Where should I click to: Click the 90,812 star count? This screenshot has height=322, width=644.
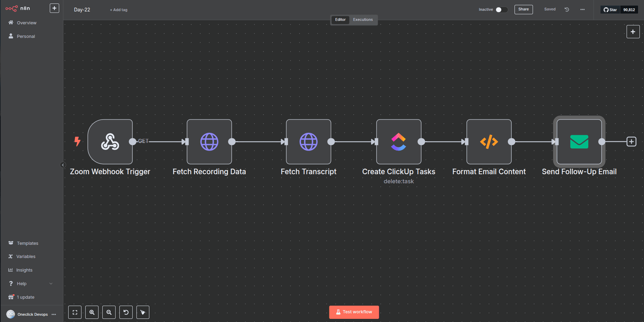point(629,10)
